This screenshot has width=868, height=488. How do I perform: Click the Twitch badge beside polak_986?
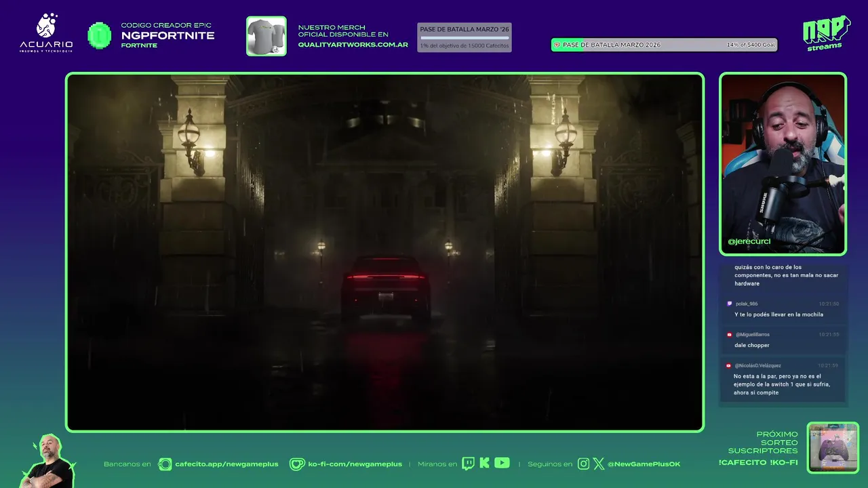coord(730,304)
